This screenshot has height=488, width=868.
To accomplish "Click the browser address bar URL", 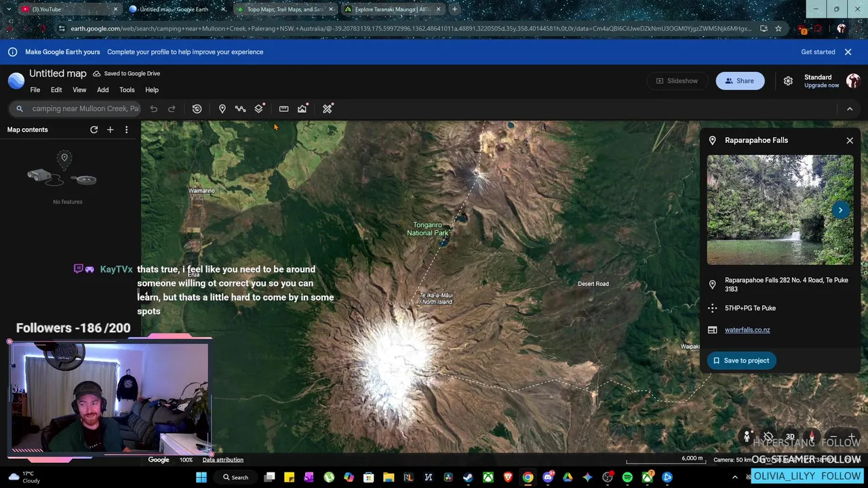I will click(x=410, y=28).
